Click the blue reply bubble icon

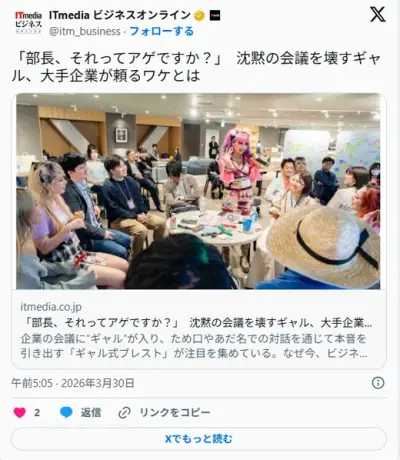pos(66,413)
